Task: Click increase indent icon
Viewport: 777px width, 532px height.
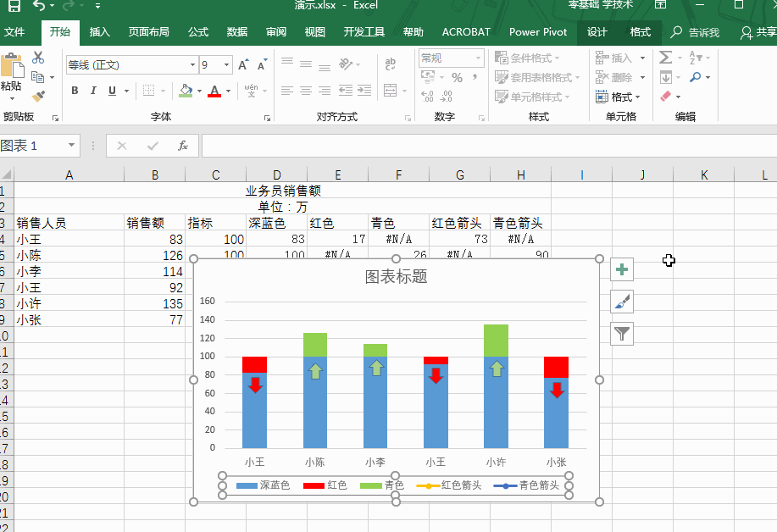Action: [364, 90]
